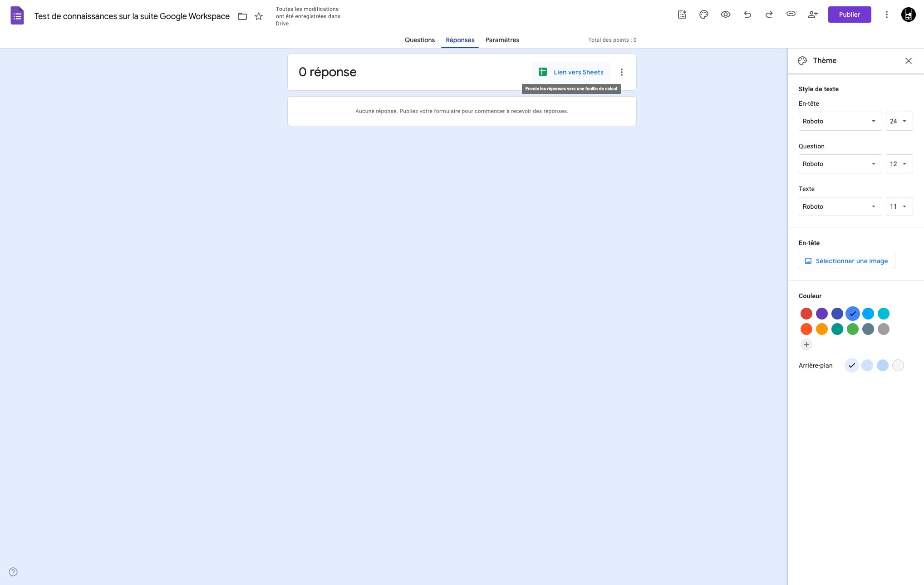
Task: Select the purple theme color
Action: 821,314
